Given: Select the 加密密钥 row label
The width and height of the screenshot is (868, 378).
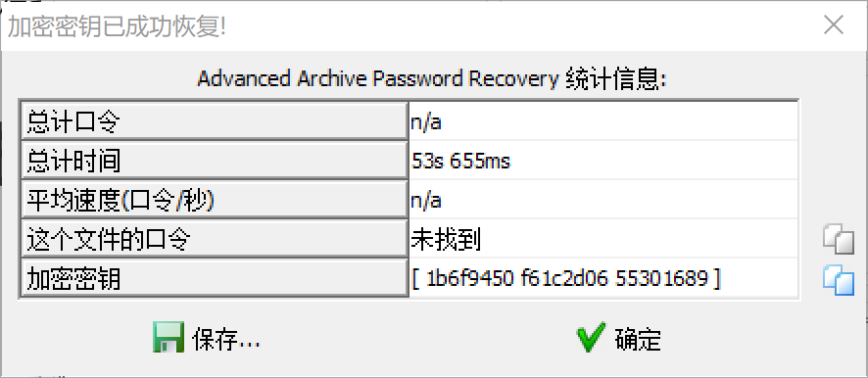Looking at the screenshot, I should point(215,279).
